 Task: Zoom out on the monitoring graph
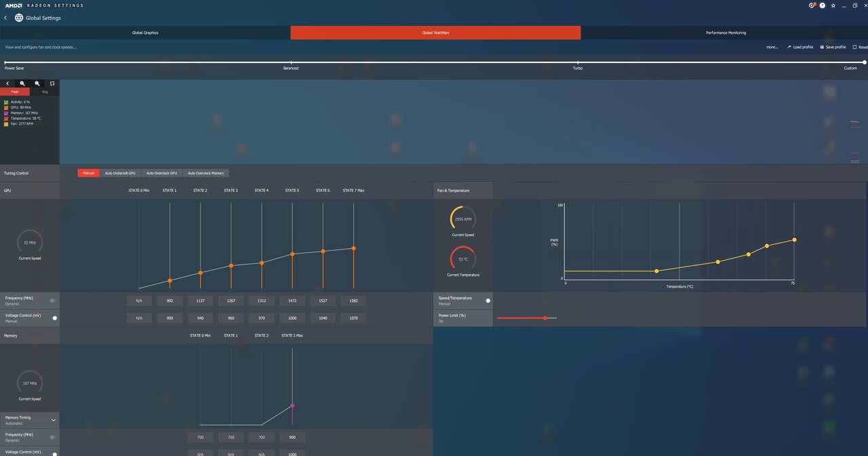pos(37,83)
